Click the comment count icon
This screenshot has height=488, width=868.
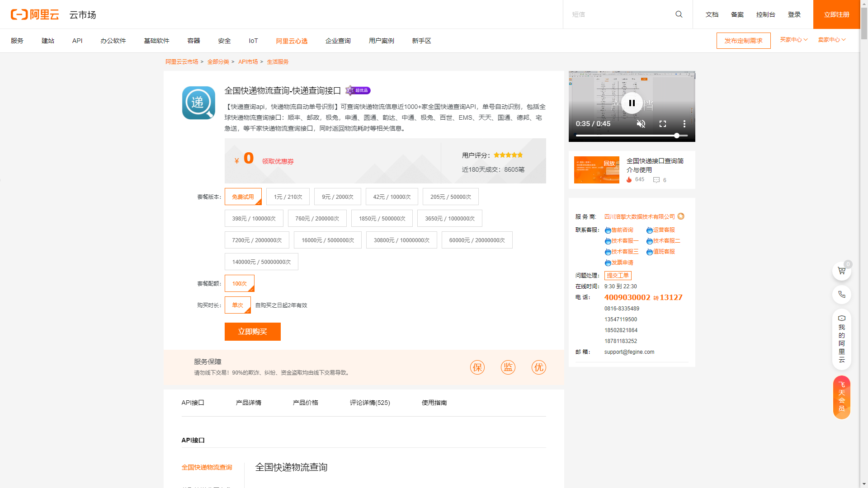tap(656, 180)
